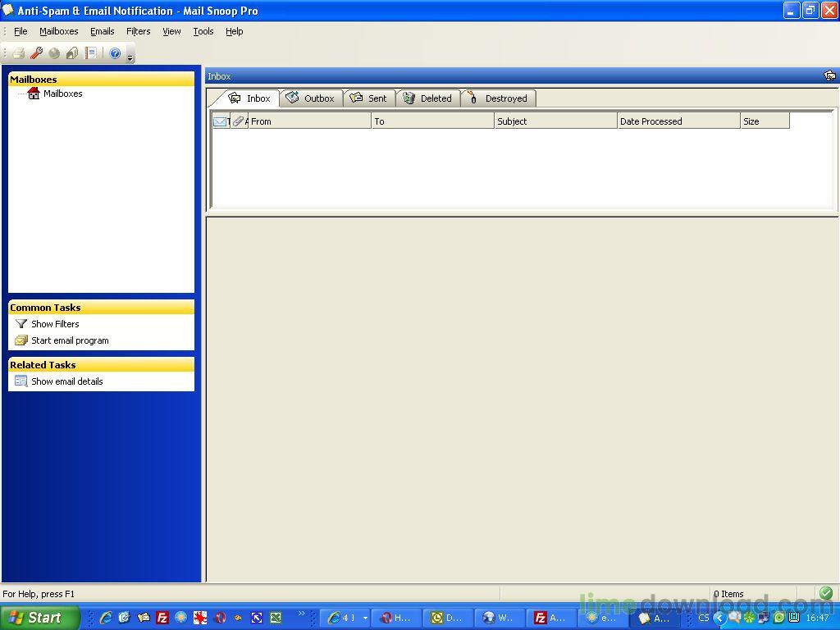Click the notebook details toolbar icon
Screen dimensions: 840x630
coord(90,53)
